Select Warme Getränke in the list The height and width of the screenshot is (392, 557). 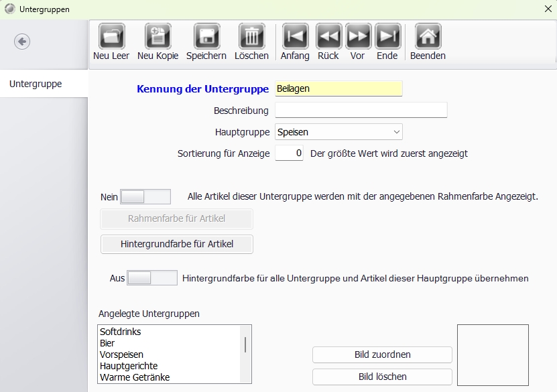[169, 377]
